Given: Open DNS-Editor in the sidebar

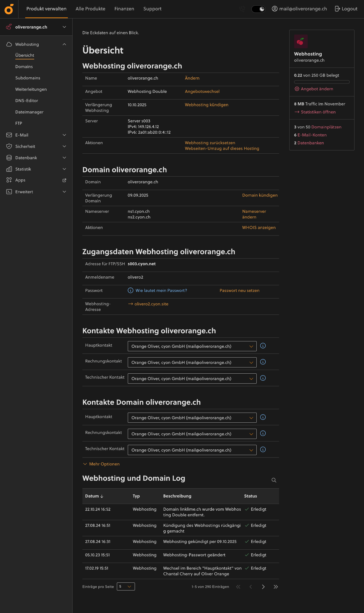Looking at the screenshot, I should pyautogui.click(x=27, y=101).
